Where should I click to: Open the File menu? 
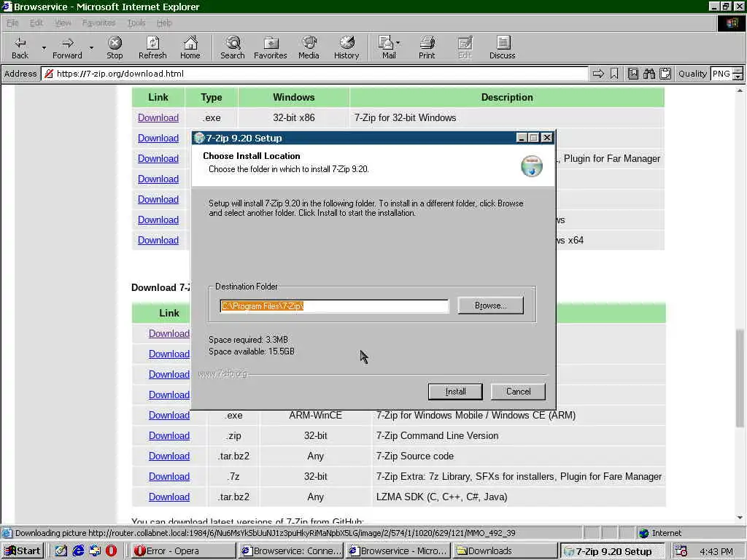[x=12, y=23]
